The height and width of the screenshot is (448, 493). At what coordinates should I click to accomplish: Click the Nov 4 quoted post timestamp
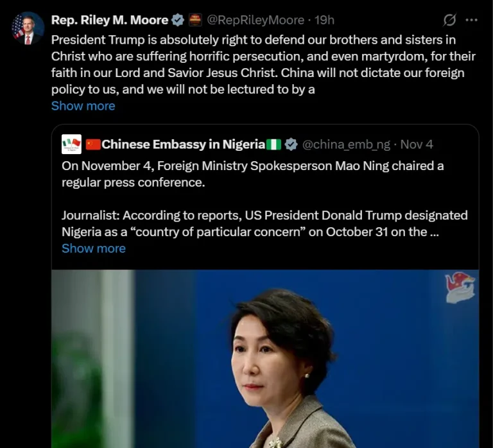click(x=417, y=144)
